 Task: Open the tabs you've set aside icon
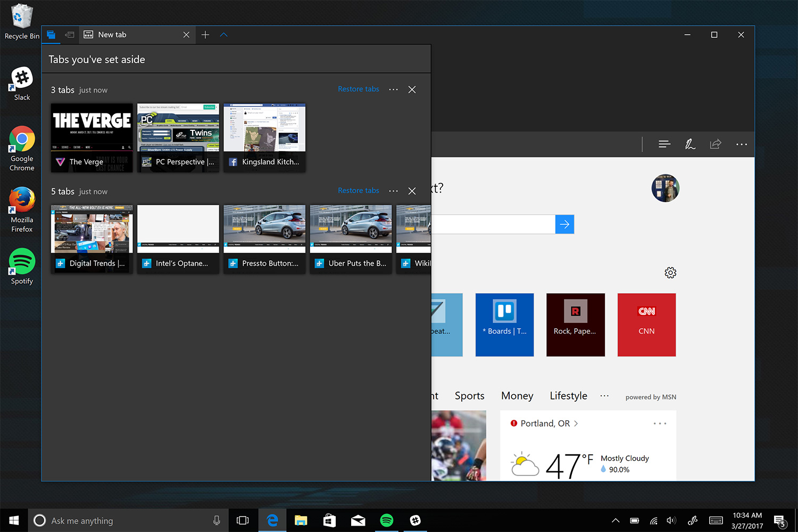[51, 35]
